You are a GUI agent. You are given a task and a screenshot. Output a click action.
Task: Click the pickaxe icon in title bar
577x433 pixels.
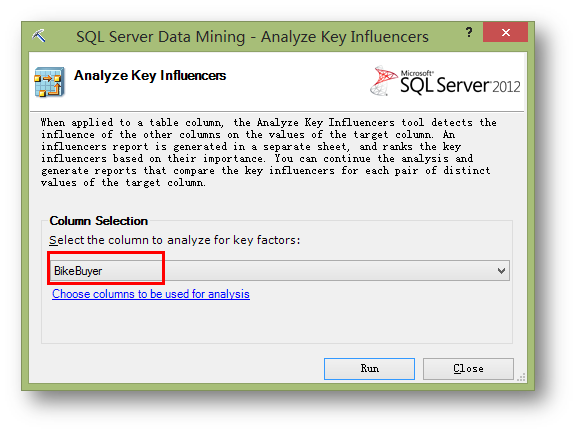pos(39,36)
